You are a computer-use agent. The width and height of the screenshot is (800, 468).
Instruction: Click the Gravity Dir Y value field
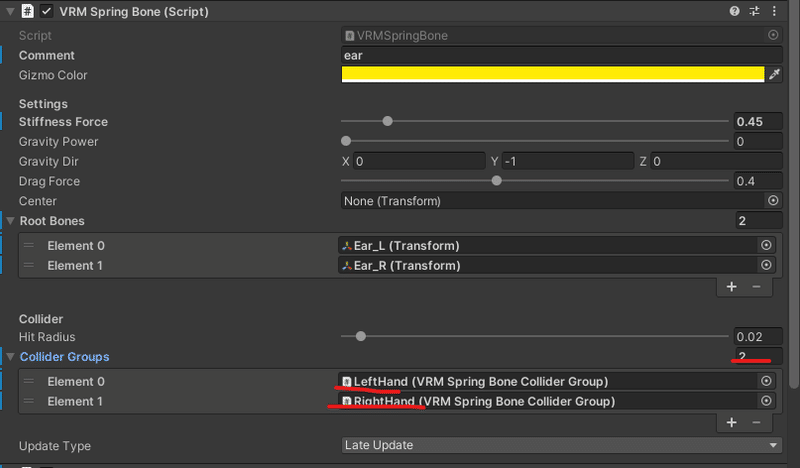566,161
